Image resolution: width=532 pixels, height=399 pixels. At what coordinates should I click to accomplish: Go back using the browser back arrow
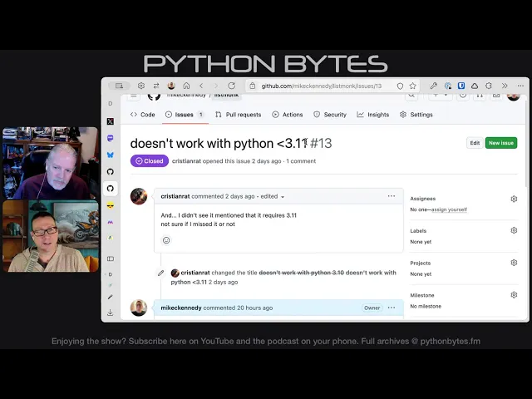201,86
